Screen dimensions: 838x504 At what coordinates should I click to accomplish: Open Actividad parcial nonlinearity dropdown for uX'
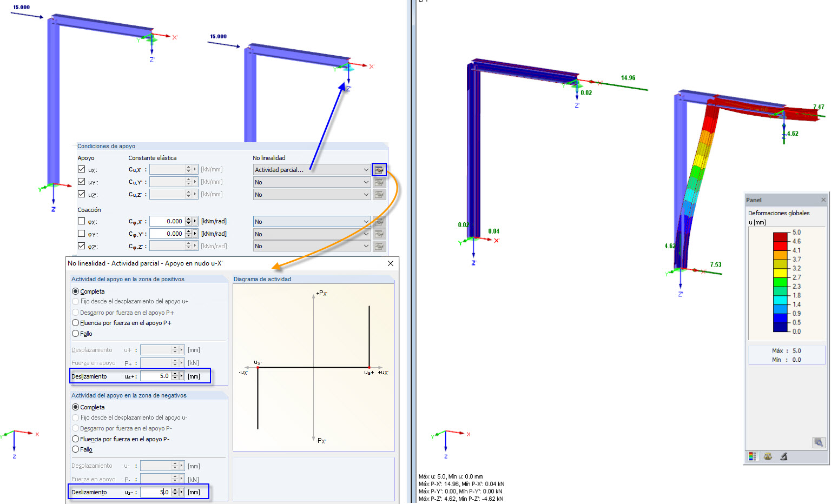coord(312,170)
